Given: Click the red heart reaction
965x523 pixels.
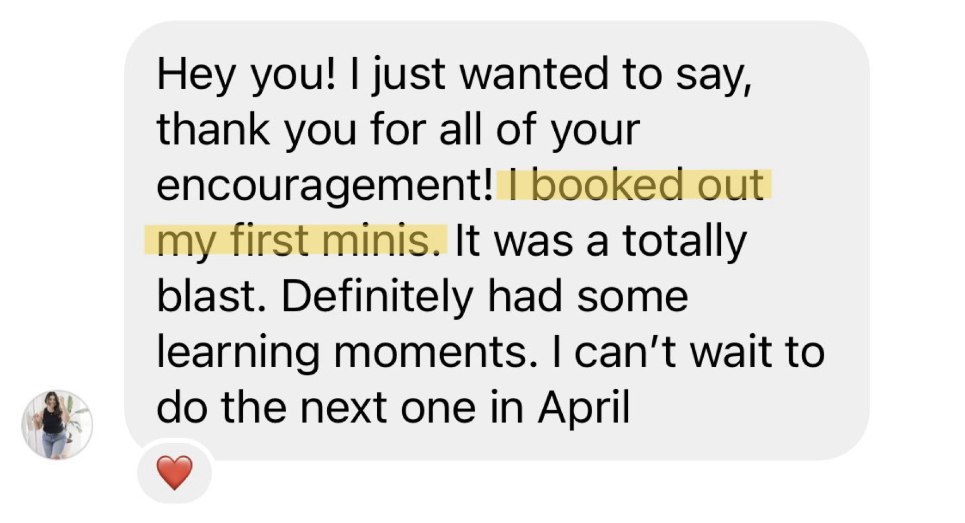Looking at the screenshot, I should 175,472.
